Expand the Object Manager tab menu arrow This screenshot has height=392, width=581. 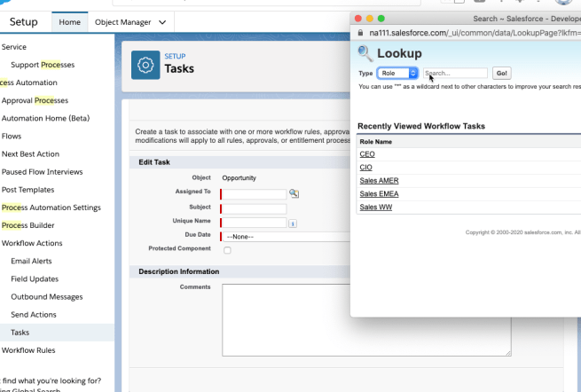[x=162, y=22]
